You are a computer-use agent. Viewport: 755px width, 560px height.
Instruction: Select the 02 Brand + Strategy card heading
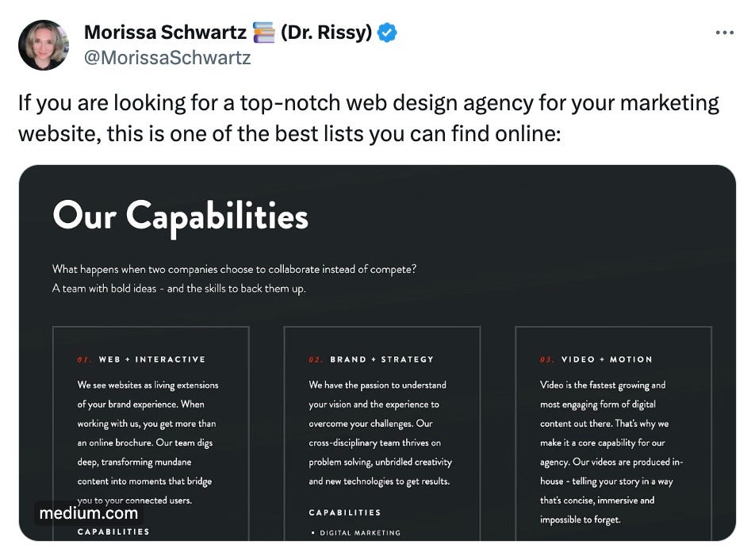(371, 359)
